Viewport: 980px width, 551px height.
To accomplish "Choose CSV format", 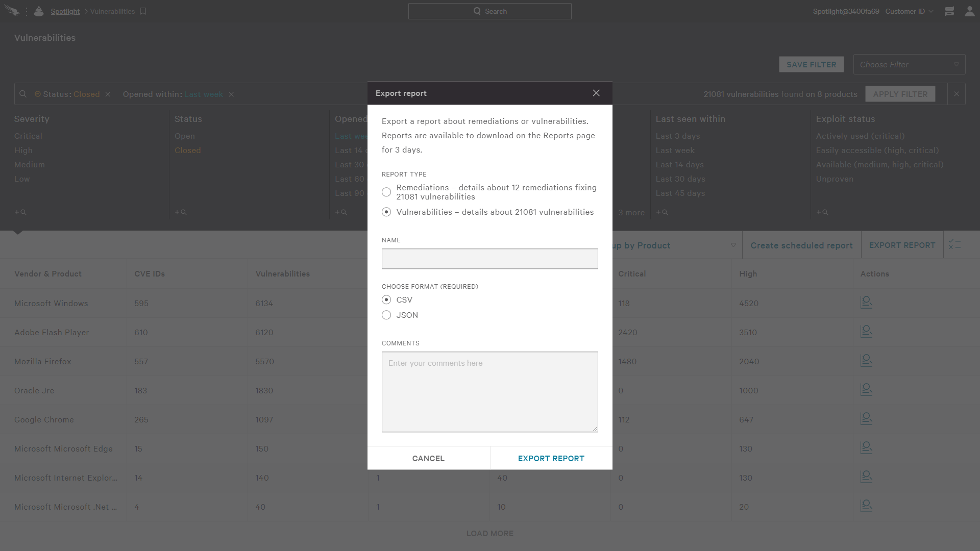I will [386, 300].
